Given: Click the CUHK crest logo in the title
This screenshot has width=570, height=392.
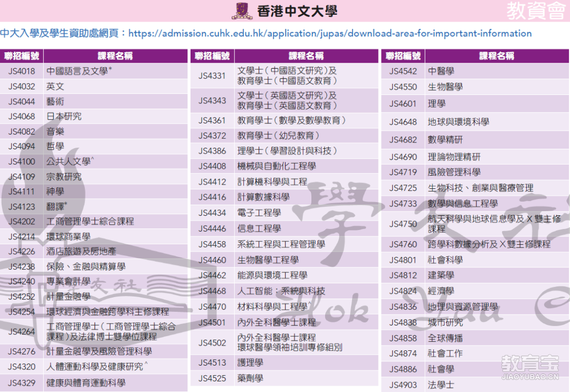Looking at the screenshot, I should 242,11.
